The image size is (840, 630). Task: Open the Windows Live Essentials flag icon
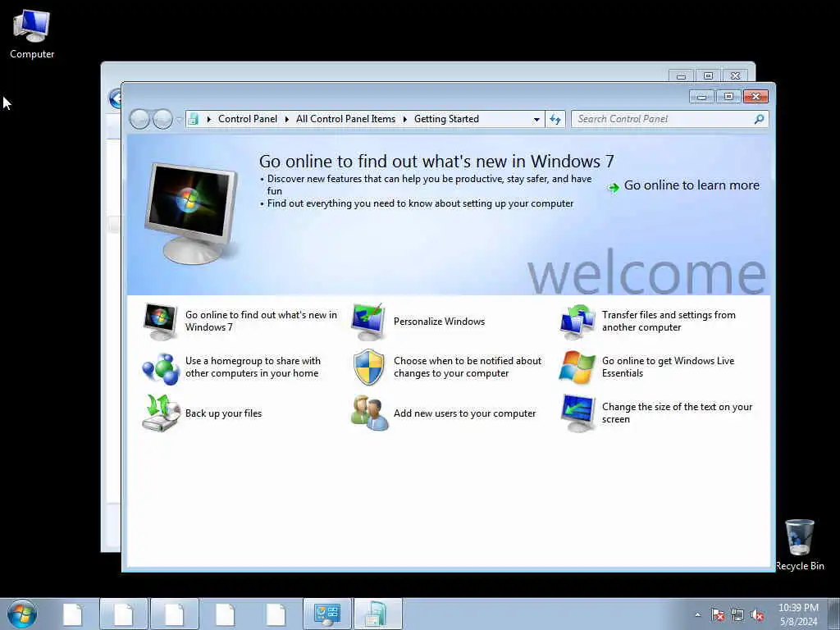click(x=577, y=367)
